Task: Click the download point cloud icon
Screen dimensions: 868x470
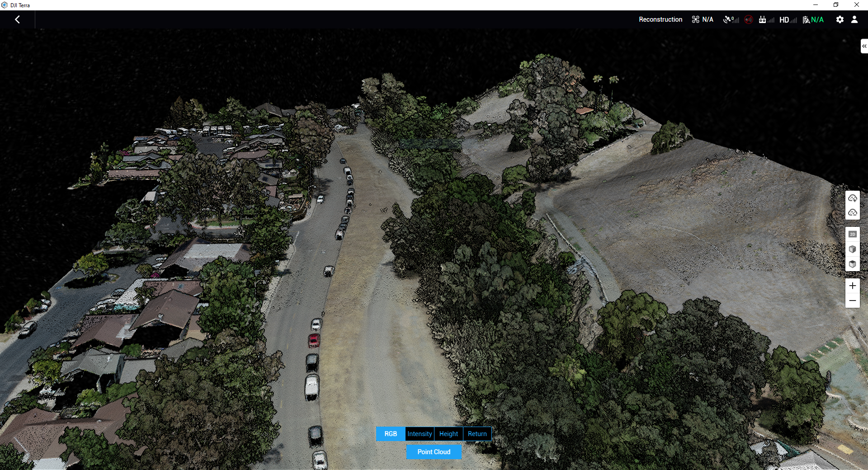Action: 853,213
